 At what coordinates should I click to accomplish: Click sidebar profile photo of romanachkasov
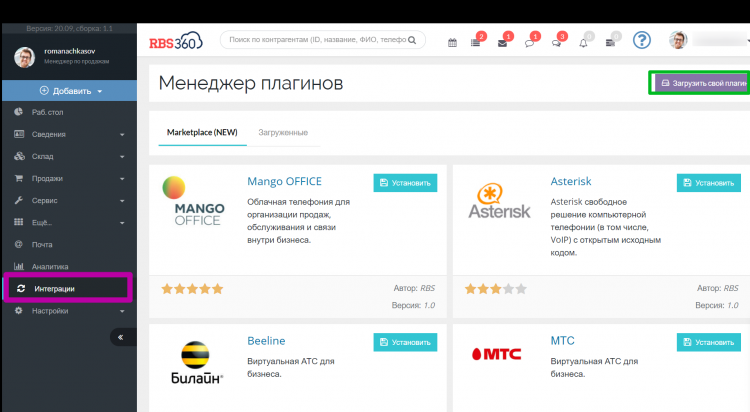coord(24,57)
